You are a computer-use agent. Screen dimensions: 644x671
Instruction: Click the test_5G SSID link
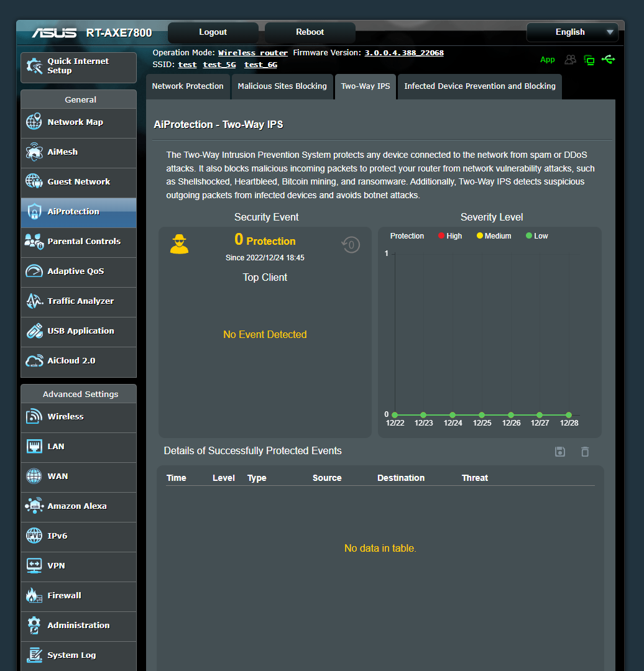219,65
